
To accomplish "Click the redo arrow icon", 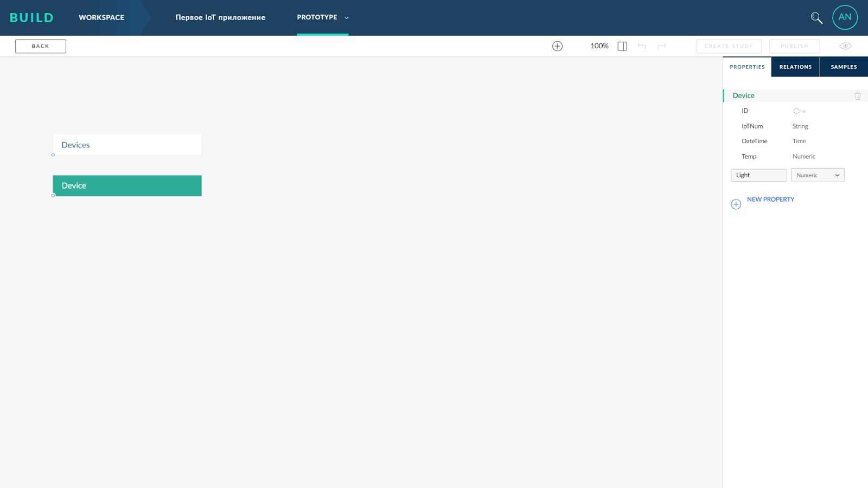I will [662, 46].
